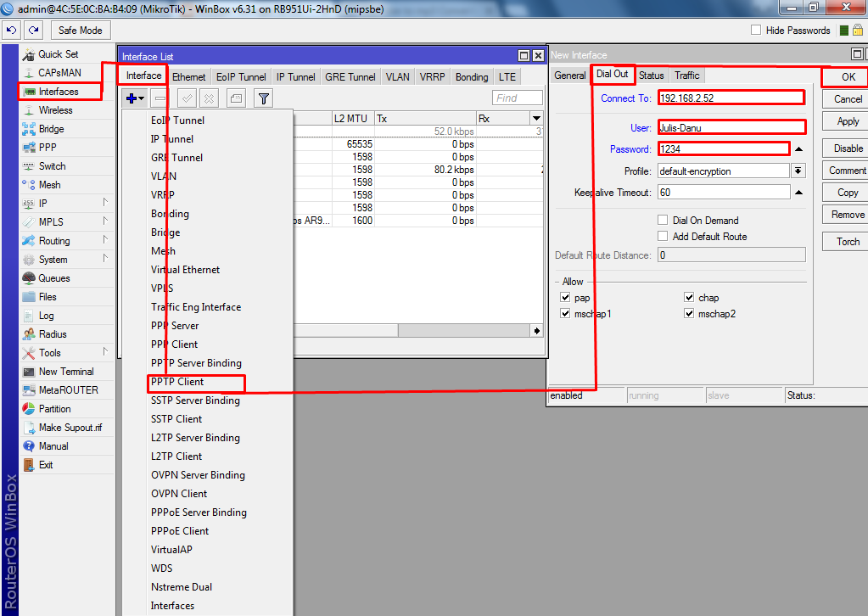Viewport: 868px width, 616px height.
Task: Open PPP in the sidebar
Action: coord(47,148)
